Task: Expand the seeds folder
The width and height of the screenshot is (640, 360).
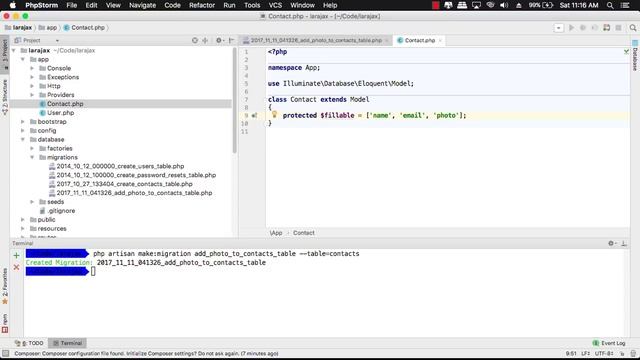Action: 32,202
